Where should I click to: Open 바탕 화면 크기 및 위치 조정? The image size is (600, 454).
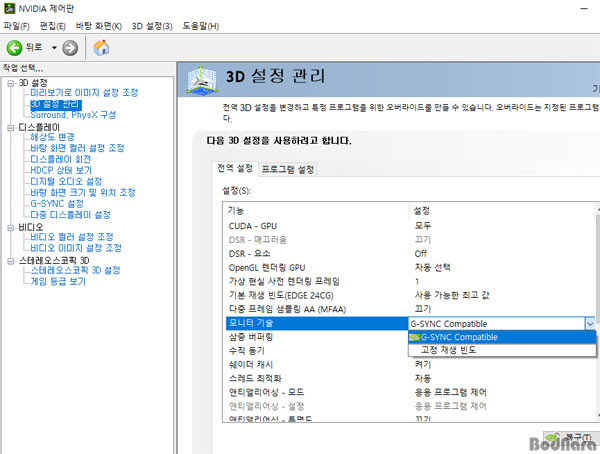click(83, 193)
